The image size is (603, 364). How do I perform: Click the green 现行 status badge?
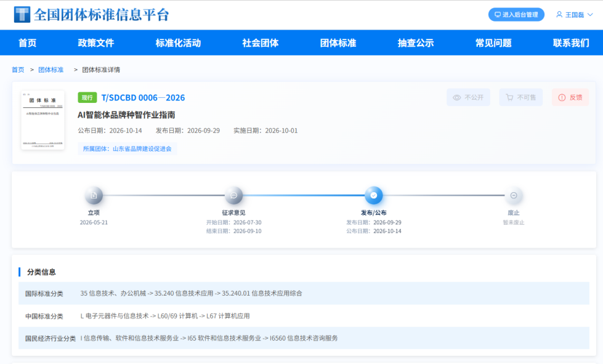(87, 98)
